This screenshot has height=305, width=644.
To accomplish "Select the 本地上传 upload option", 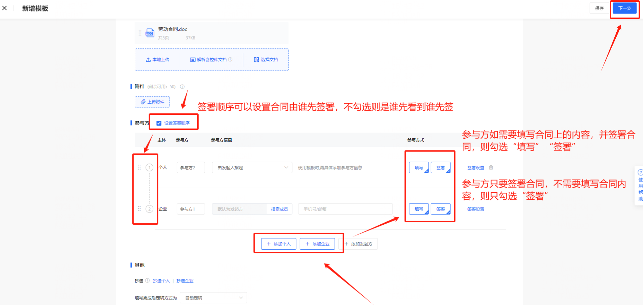I will click(158, 60).
